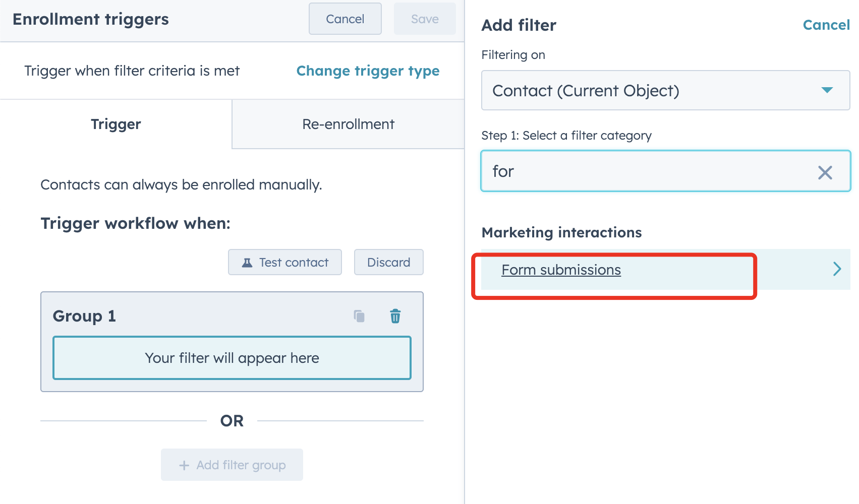
Task: Select Form submissions under Marketing interactions
Action: (560, 270)
